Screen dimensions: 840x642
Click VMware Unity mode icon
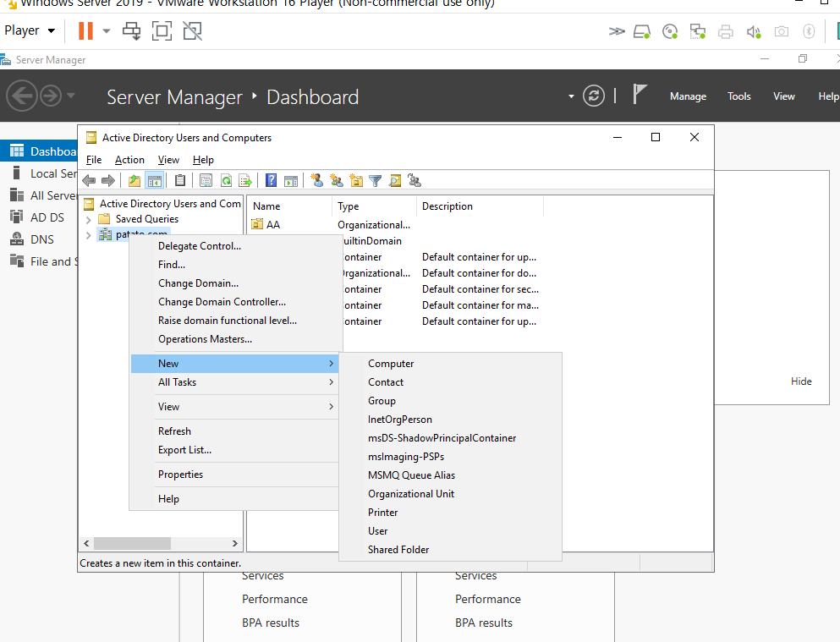click(x=192, y=31)
